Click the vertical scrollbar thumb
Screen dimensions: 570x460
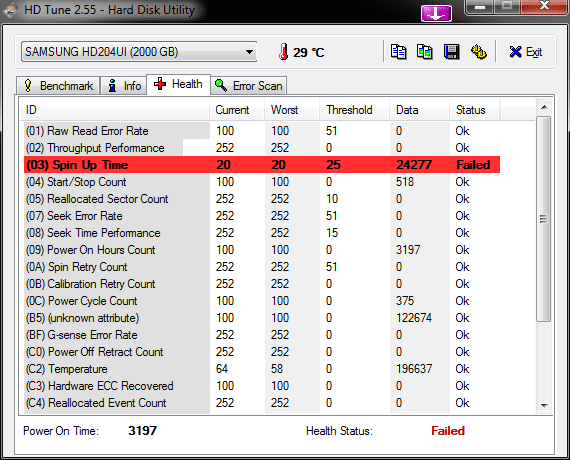pyautogui.click(x=544, y=219)
